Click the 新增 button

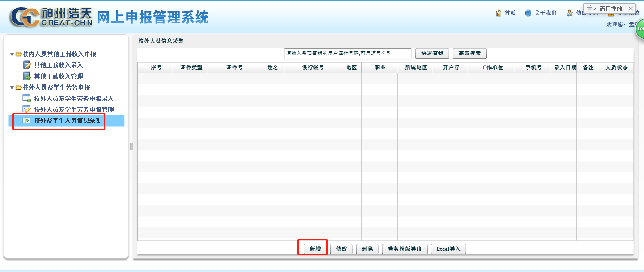pos(315,249)
